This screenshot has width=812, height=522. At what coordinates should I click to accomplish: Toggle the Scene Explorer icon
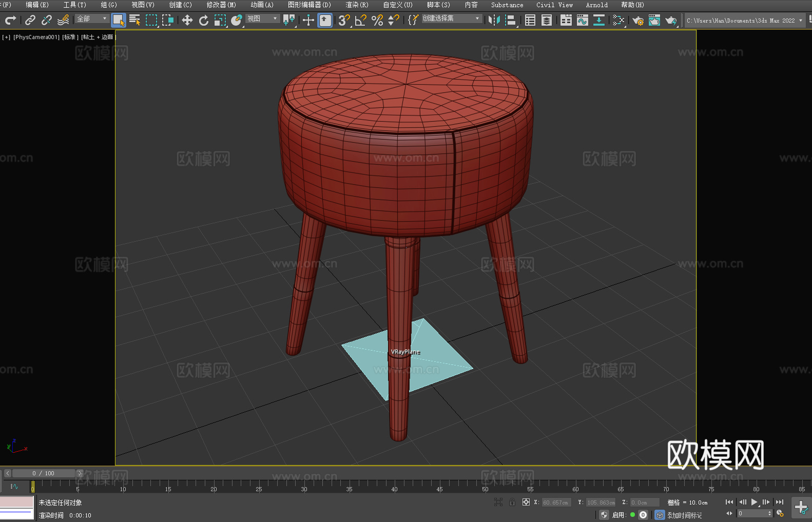(530, 20)
